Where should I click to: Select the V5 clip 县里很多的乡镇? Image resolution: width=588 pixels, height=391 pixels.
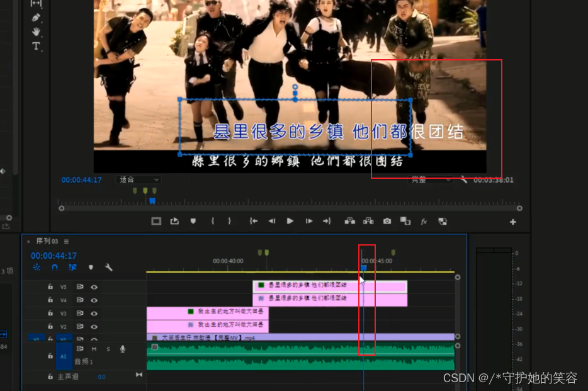click(330, 286)
